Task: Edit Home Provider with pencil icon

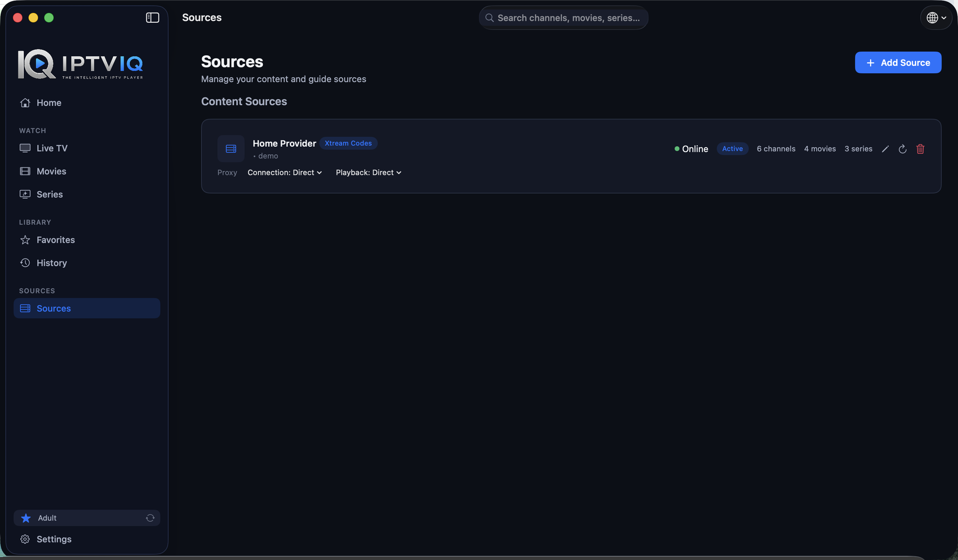Action: pyautogui.click(x=885, y=149)
